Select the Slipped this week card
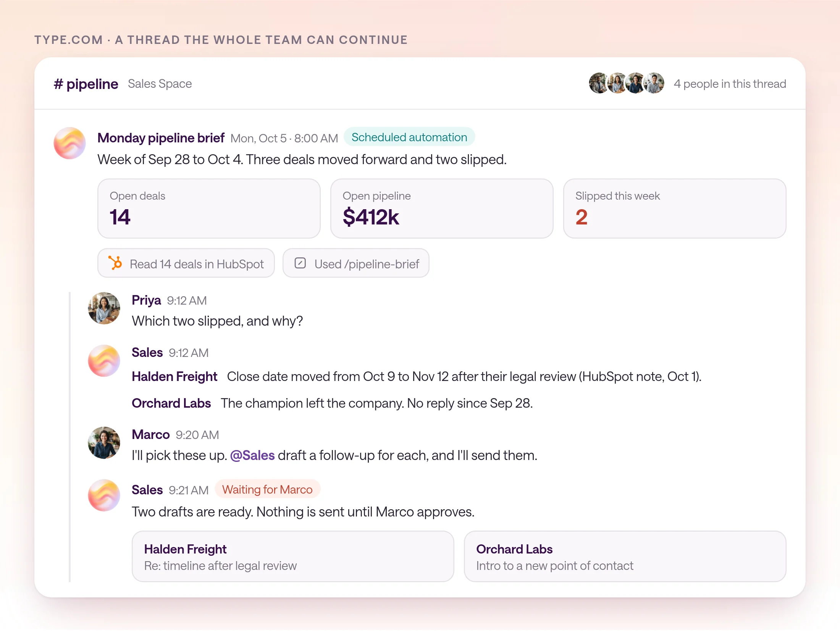 pyautogui.click(x=675, y=208)
